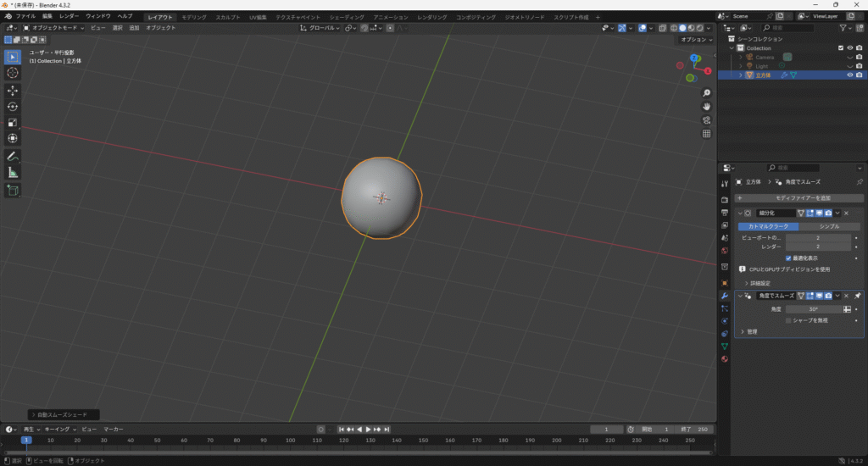Click the viewport zoom magnifier icon

pyautogui.click(x=706, y=93)
